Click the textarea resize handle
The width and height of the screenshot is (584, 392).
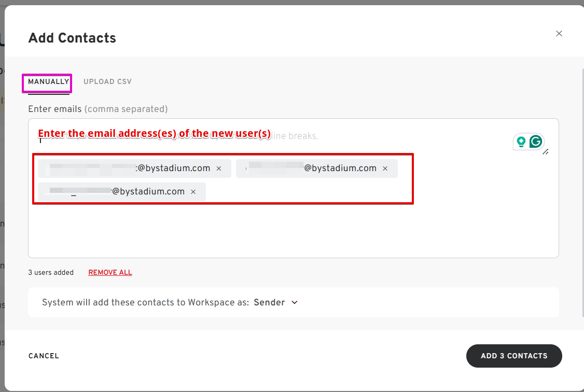546,151
